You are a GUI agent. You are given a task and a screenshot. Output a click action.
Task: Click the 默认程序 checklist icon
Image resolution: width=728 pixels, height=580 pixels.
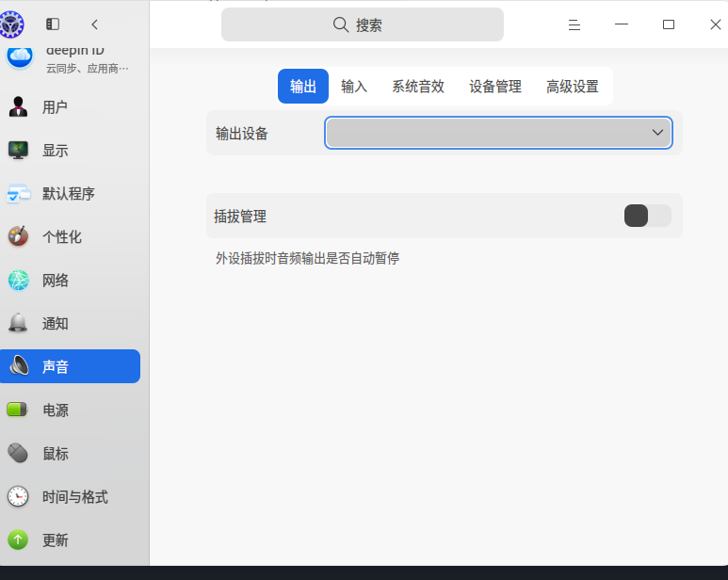19,193
